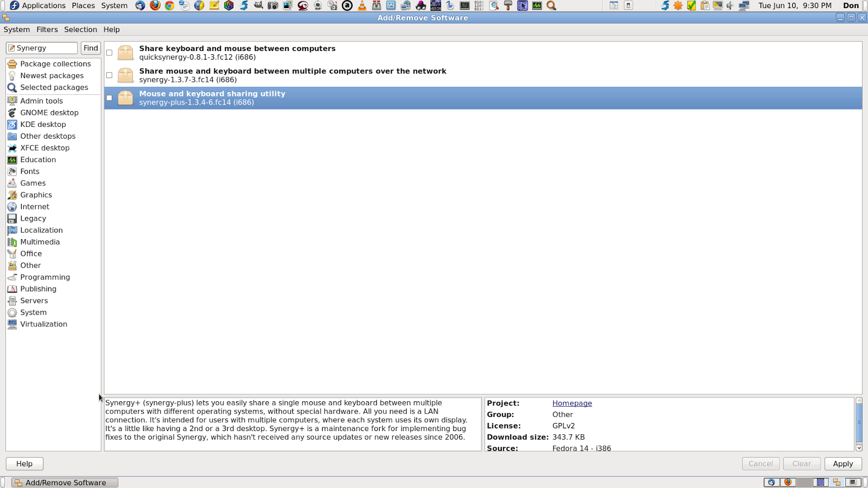
Task: Open the volume control in system tray
Action: 730,5
